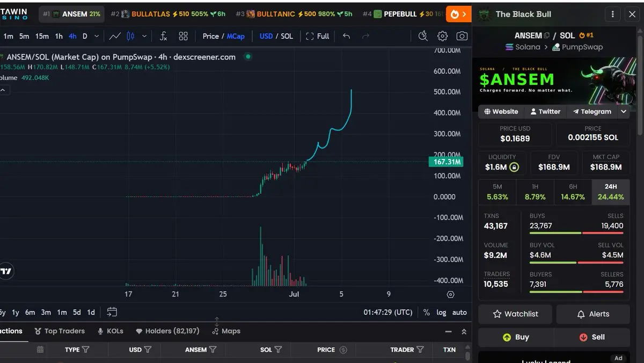Open the three-dot menu beside The Black Bull
The image size is (644, 363).
pos(612,14)
